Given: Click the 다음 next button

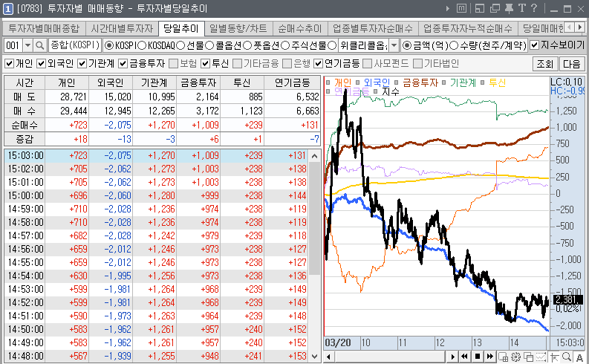Looking at the screenshot, I should click(571, 64).
